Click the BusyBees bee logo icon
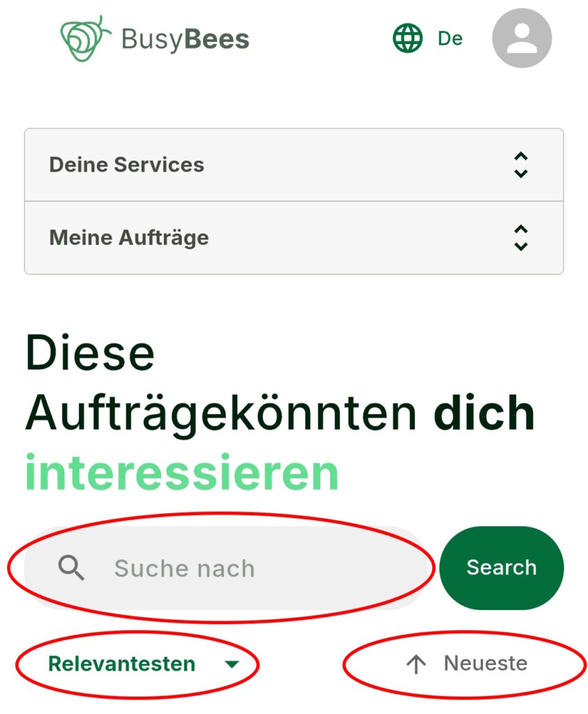588x714 pixels. [85, 39]
